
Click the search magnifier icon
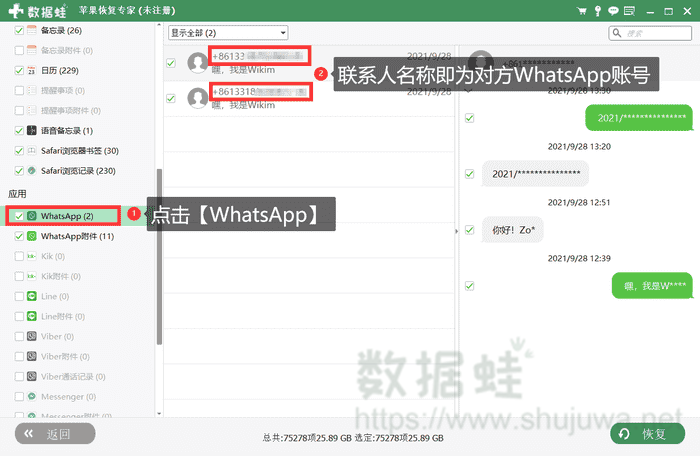(617, 33)
